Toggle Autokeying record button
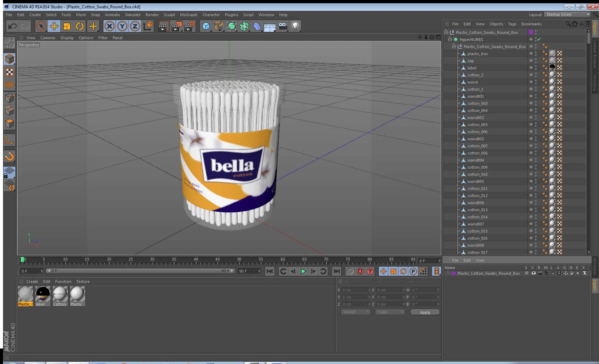This screenshot has width=599, height=364. point(360,271)
